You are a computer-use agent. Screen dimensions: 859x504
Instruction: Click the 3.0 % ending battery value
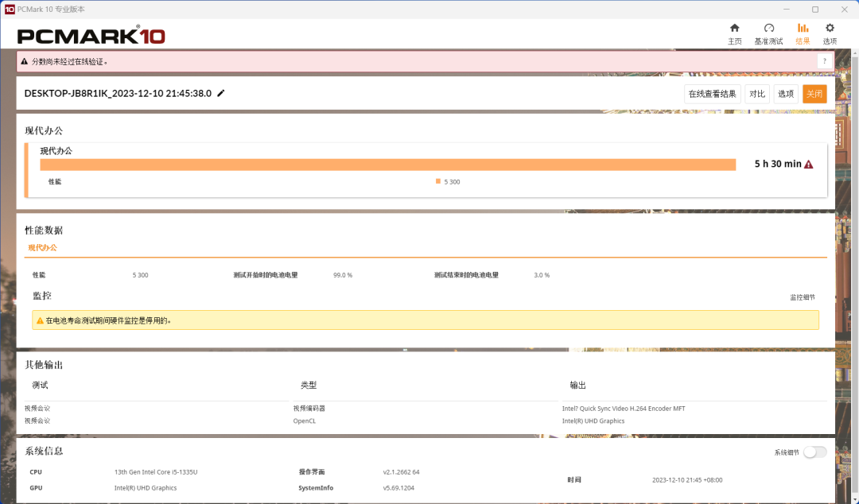tap(542, 275)
